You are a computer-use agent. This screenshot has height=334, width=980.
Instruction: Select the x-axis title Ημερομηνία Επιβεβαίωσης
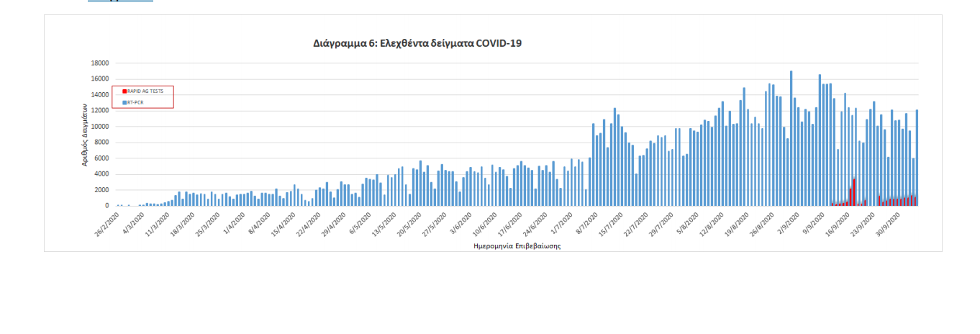517,245
